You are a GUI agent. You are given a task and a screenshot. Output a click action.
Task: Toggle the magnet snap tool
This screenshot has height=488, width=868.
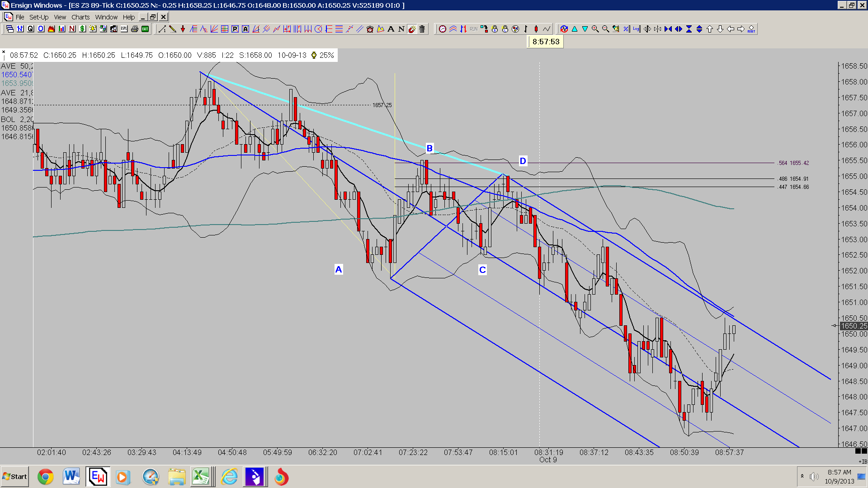tap(412, 29)
